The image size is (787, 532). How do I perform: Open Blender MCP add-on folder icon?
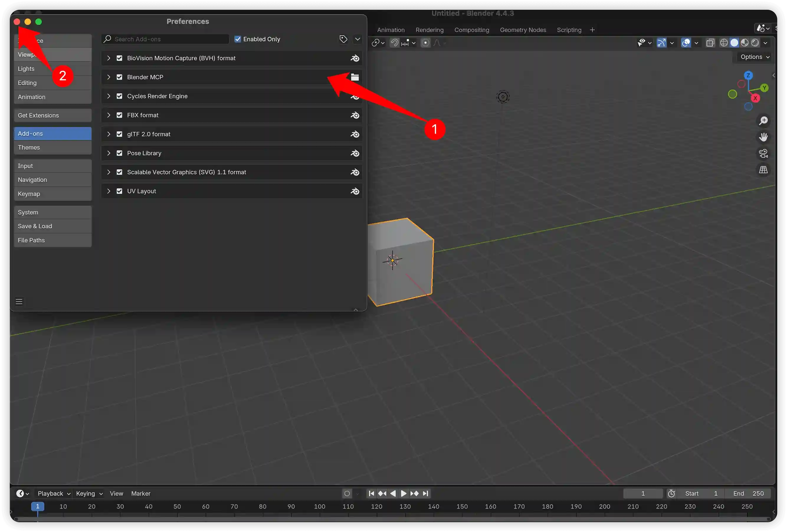click(x=355, y=77)
